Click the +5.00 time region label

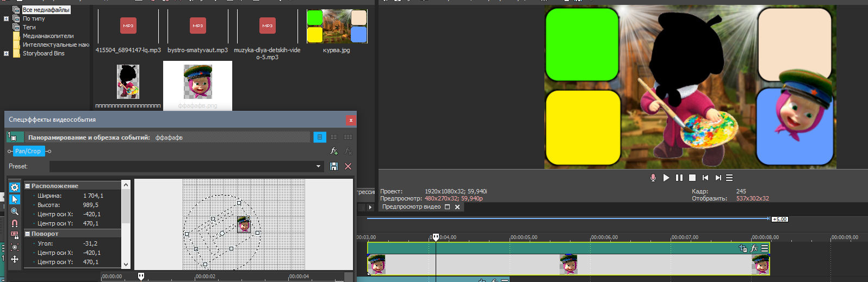[x=780, y=220]
